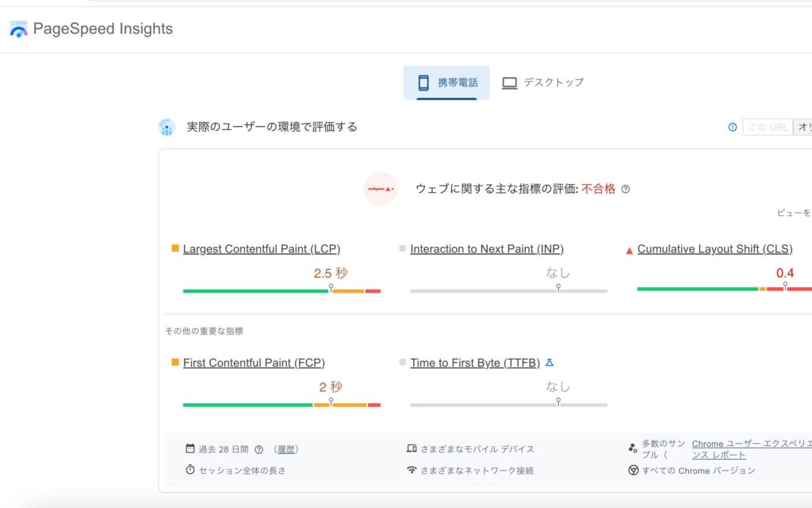Click the PageSpeed Insights logo icon
Screen dimensions: 812x508
pos(18,29)
